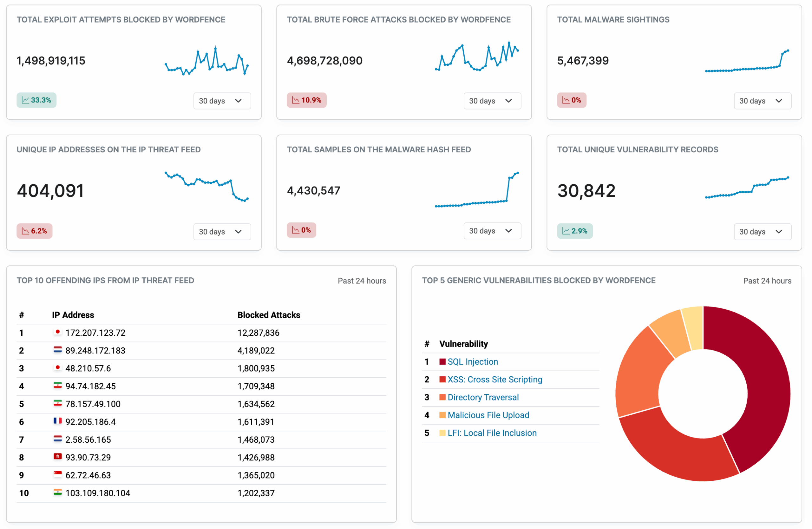The image size is (812, 529).
Task: Click the Brute Force Attacks sparkline chart
Action: 477,56
